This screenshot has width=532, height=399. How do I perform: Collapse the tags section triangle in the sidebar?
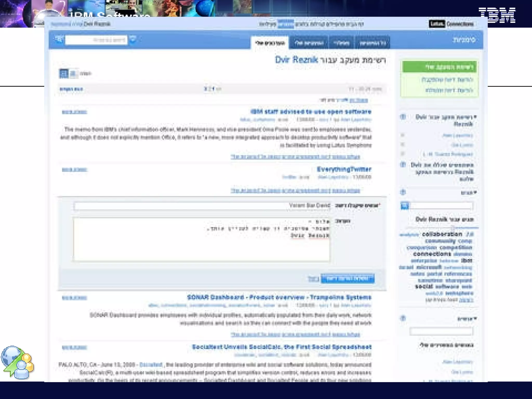pos(475,192)
